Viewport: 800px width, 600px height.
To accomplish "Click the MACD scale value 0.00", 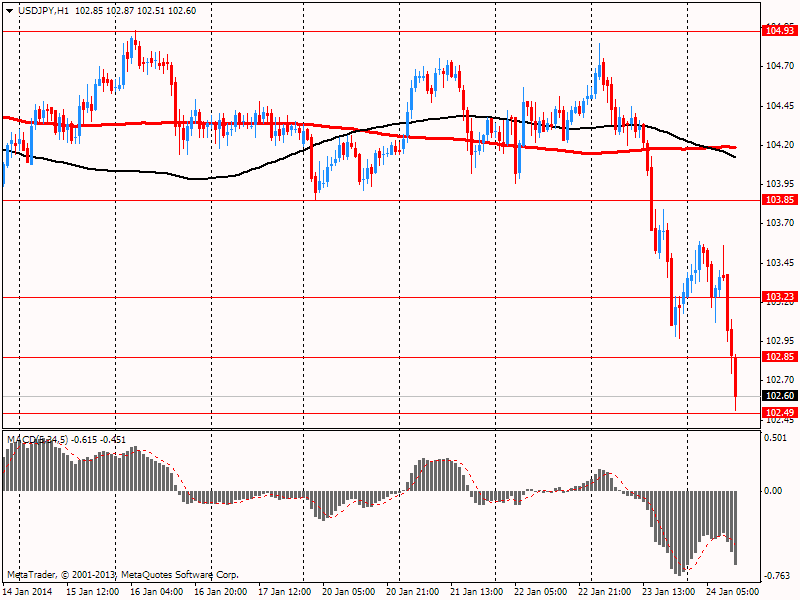I will click(774, 490).
